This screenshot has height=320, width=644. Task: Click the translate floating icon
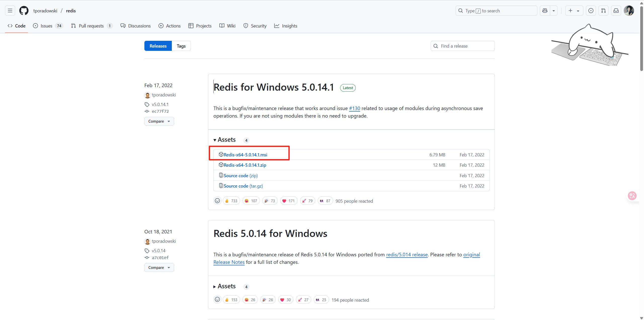632,196
